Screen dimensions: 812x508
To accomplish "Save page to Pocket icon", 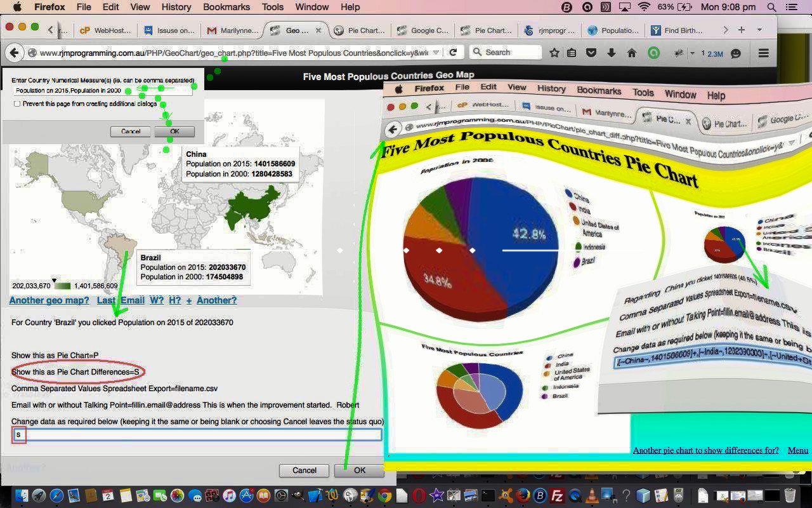I will (x=591, y=53).
